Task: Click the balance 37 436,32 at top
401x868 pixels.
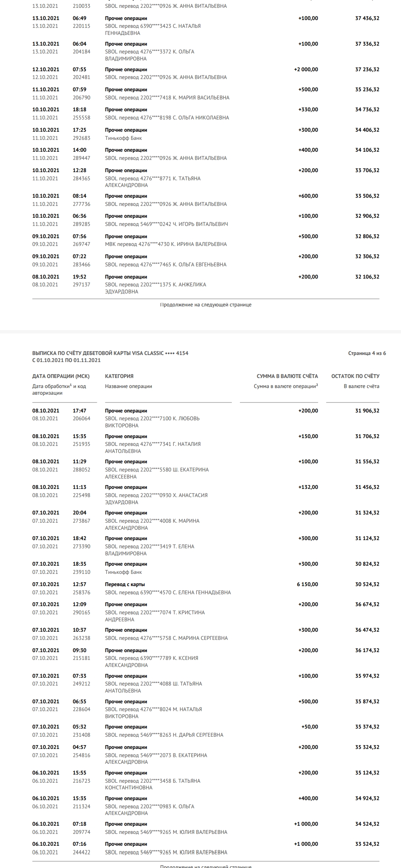Action: (367, 18)
